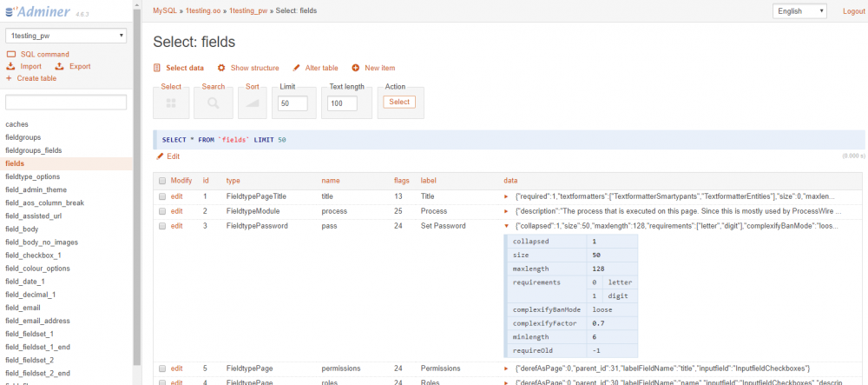Click the Alter table pencil icon

coord(297,68)
